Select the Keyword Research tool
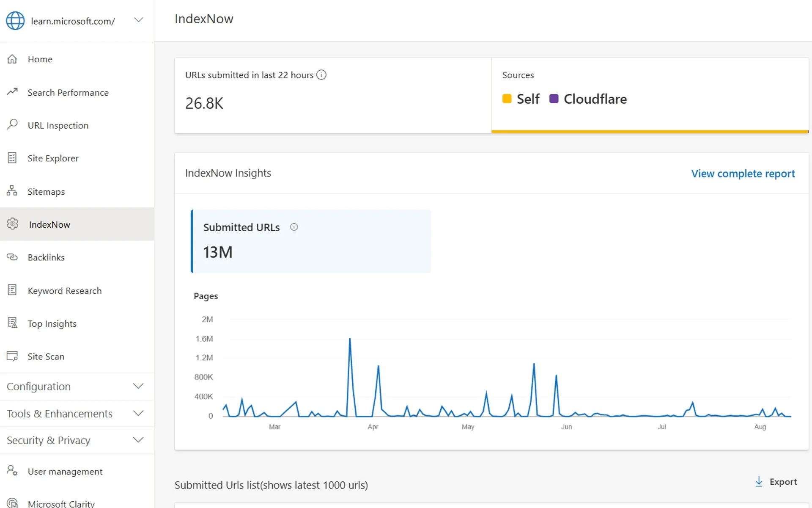The width and height of the screenshot is (812, 508). click(64, 290)
